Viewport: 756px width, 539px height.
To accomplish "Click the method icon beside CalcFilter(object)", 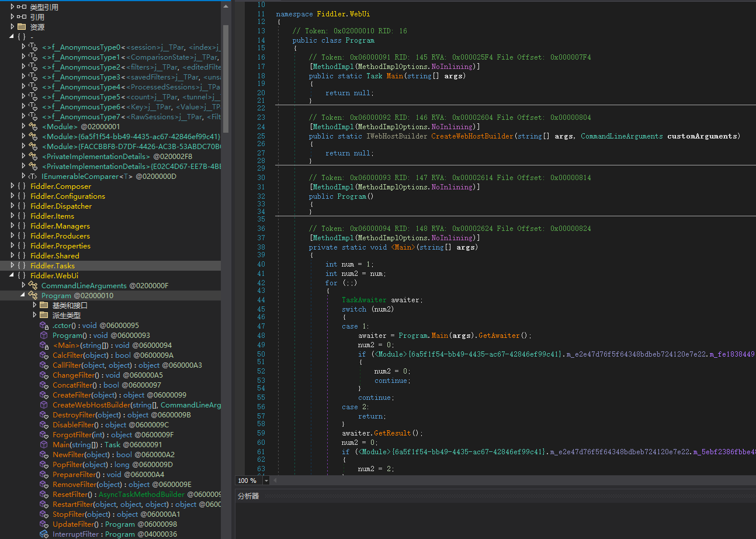I will click(x=44, y=355).
